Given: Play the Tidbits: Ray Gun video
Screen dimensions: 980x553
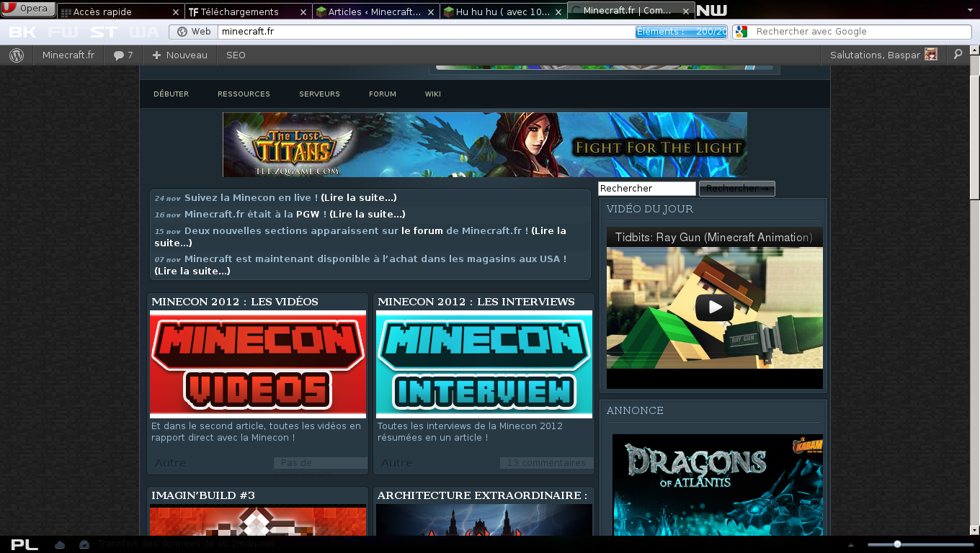Looking at the screenshot, I should [x=714, y=307].
